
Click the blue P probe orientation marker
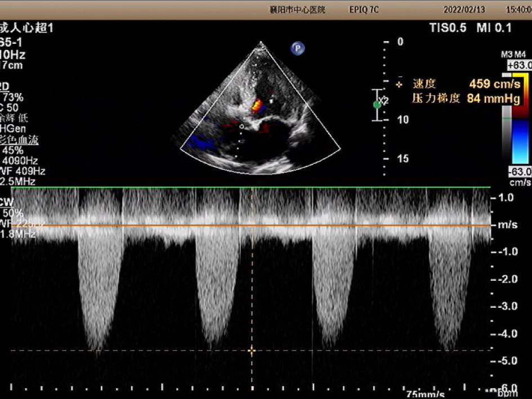[x=297, y=48]
